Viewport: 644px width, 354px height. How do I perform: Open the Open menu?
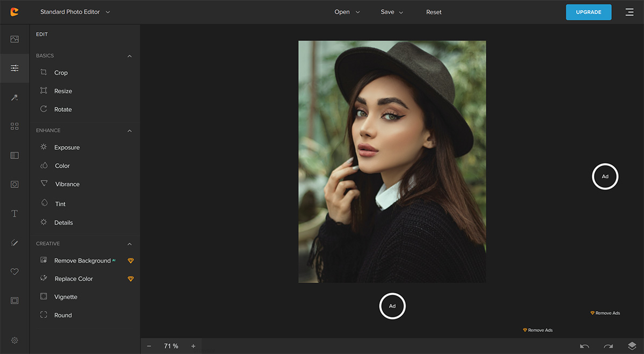(x=347, y=12)
